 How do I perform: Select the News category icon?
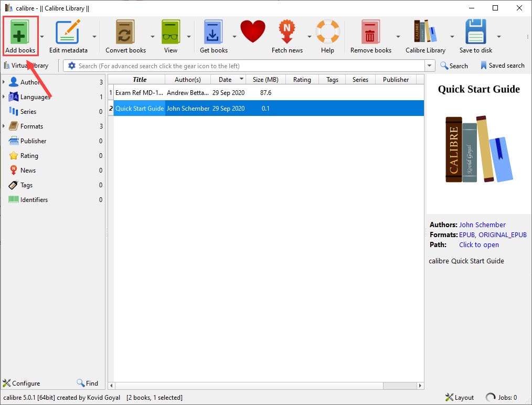(x=13, y=170)
